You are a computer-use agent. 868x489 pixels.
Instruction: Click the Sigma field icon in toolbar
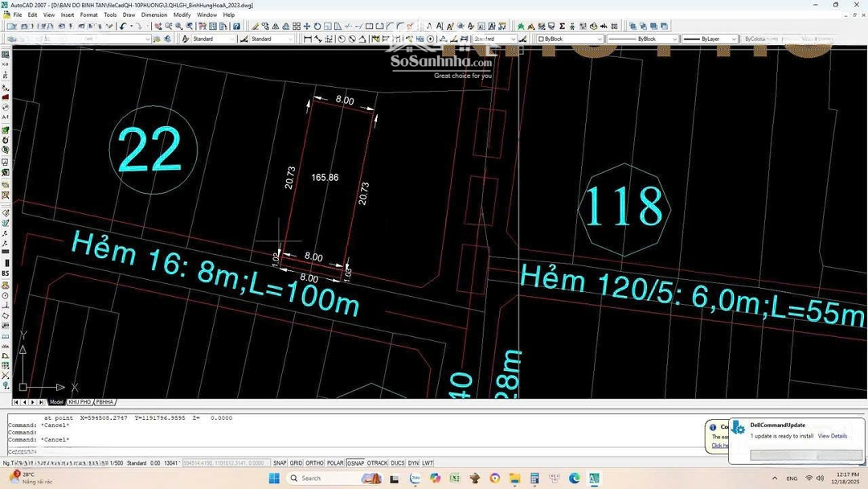coord(562,27)
